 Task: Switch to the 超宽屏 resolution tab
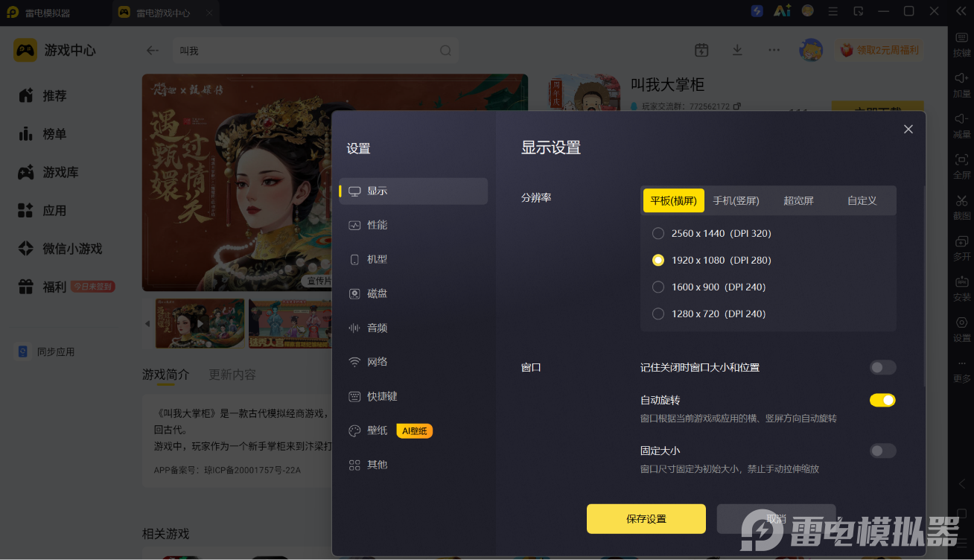pyautogui.click(x=798, y=200)
